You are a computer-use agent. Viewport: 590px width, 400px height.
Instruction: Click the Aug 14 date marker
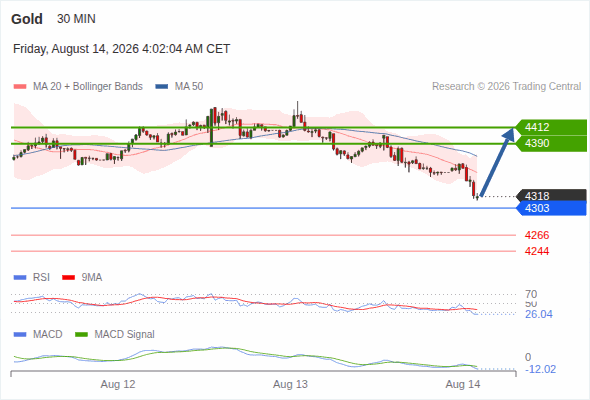463,384
